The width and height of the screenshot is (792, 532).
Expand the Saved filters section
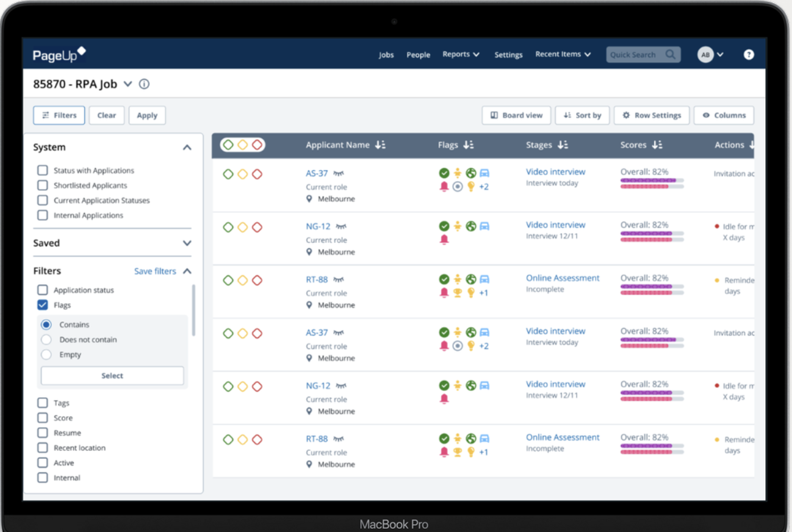187,242
